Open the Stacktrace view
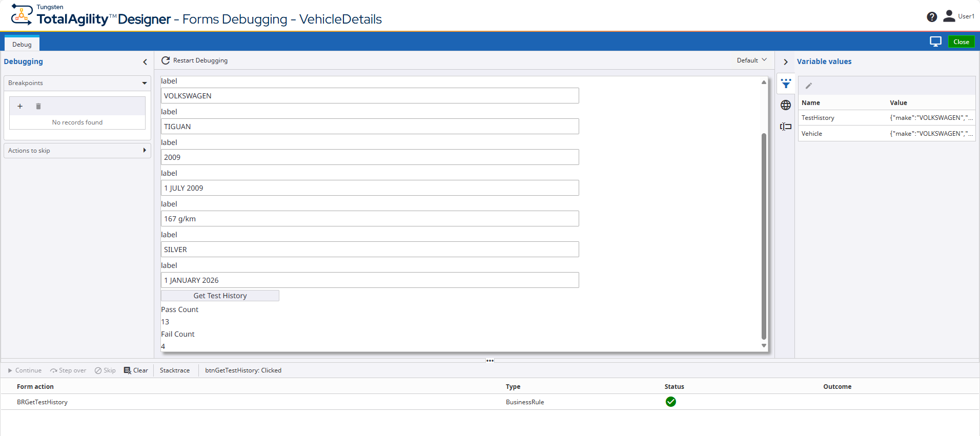 pyautogui.click(x=175, y=370)
